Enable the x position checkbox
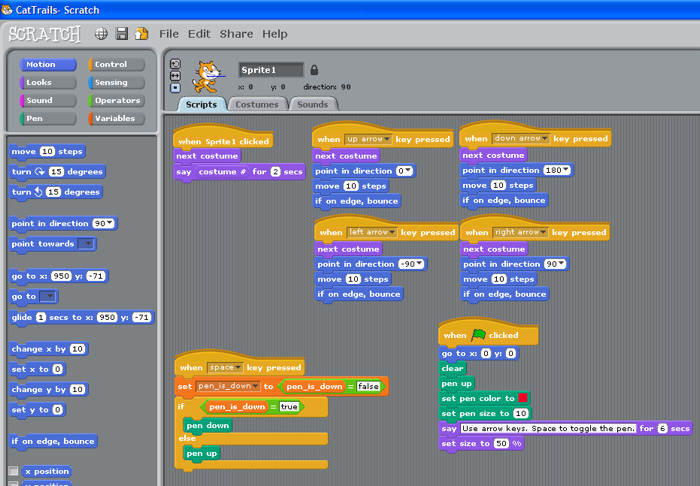Image resolution: width=700 pixels, height=486 pixels. [14, 471]
